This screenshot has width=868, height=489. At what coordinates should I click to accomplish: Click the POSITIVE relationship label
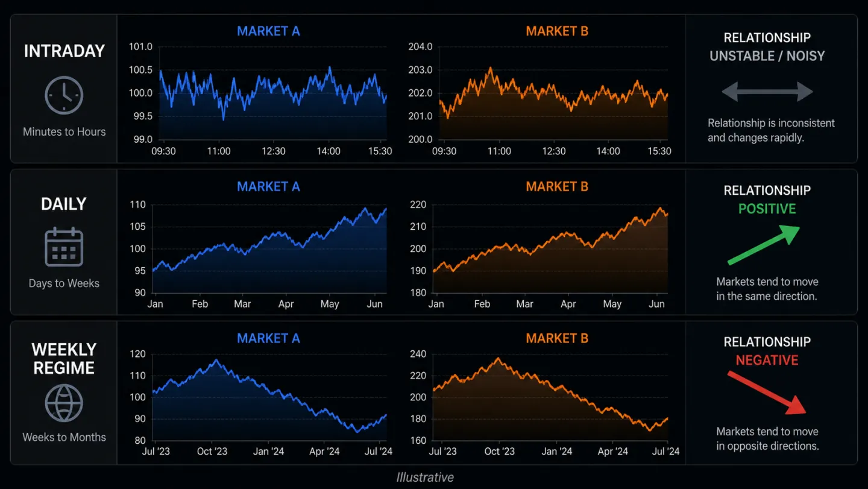click(x=767, y=209)
